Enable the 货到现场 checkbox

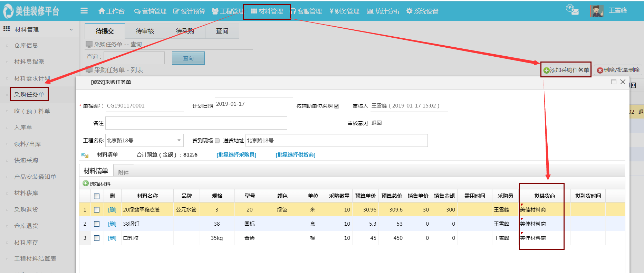(217, 141)
